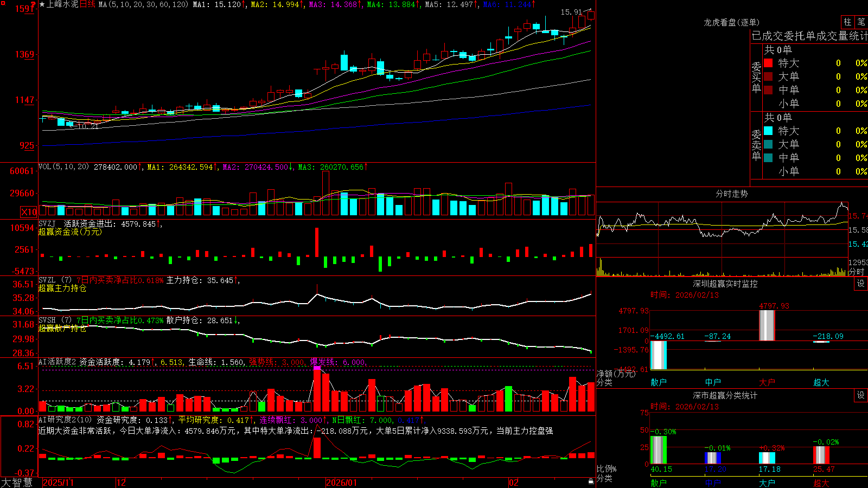
Task: Select 龙虎看盘(逐单) panel title
Action: click(731, 22)
